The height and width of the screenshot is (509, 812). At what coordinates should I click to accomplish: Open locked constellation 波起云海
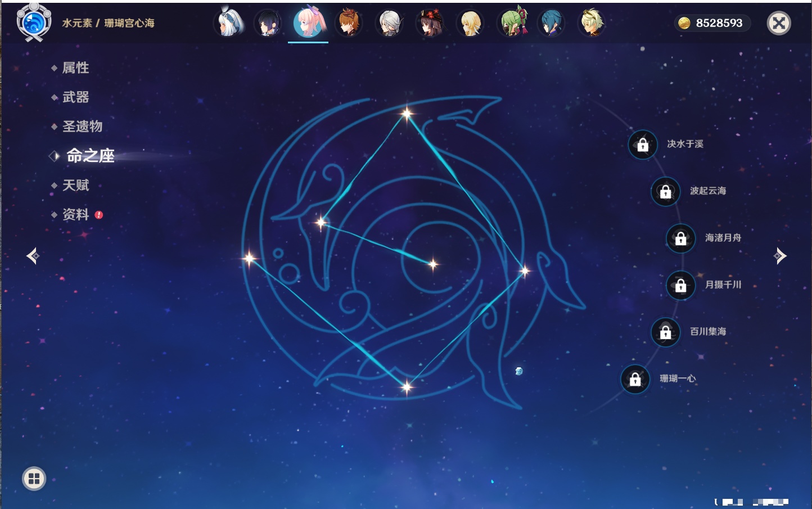(665, 191)
